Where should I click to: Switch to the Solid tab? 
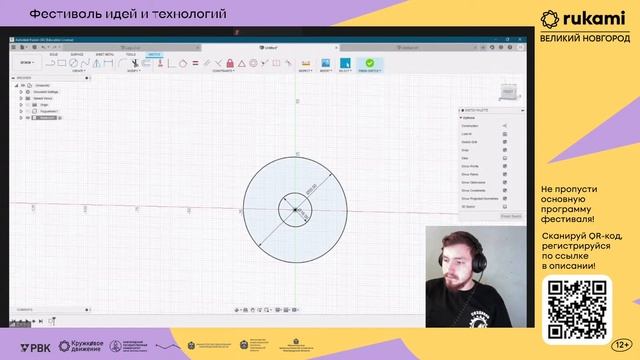click(x=53, y=54)
